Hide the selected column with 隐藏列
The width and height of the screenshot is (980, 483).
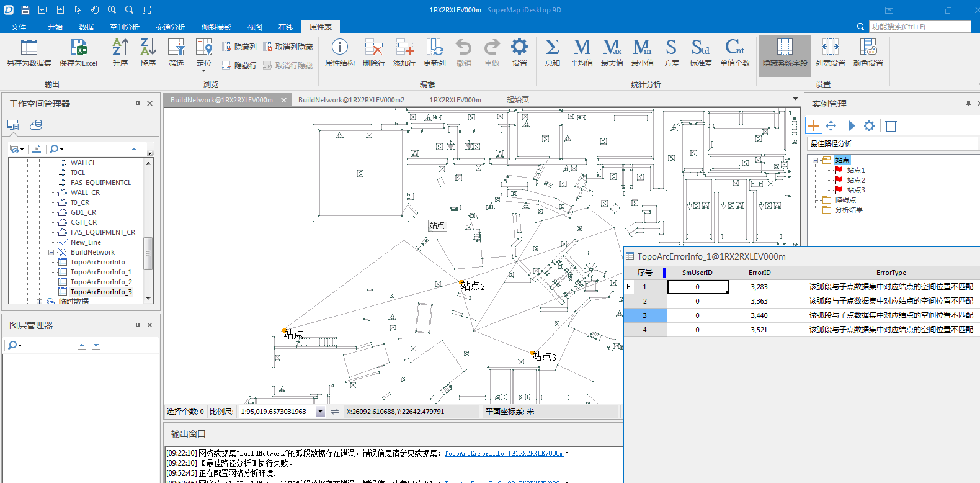pos(239,47)
